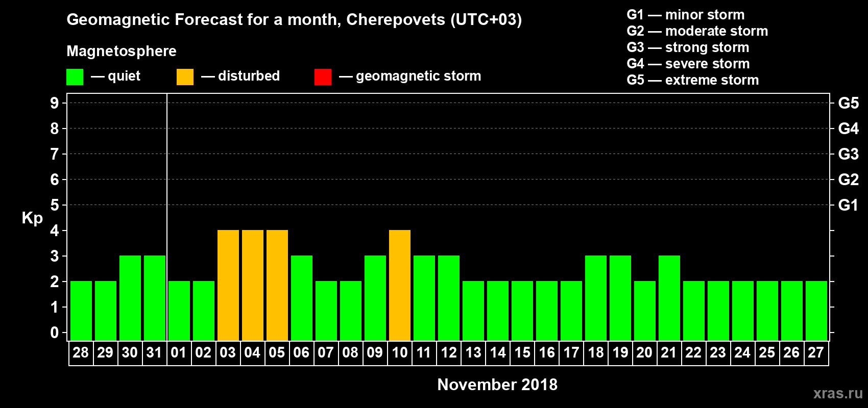The width and height of the screenshot is (868, 408).
Task: Click the date label 16
Action: coord(547,352)
